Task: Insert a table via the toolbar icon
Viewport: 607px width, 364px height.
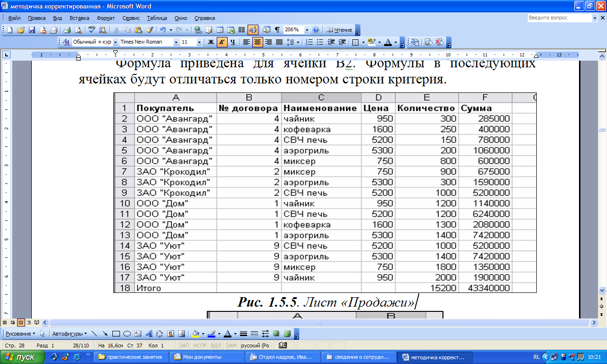Action: [x=220, y=30]
